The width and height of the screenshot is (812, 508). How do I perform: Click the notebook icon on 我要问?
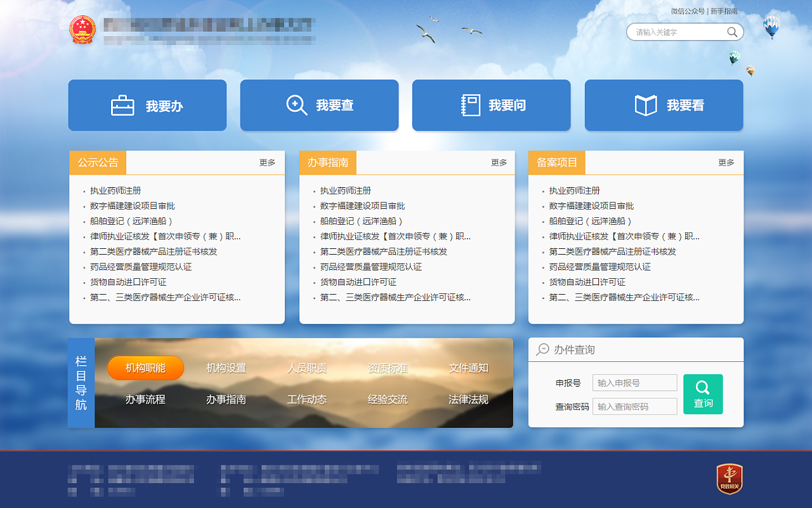(470, 105)
